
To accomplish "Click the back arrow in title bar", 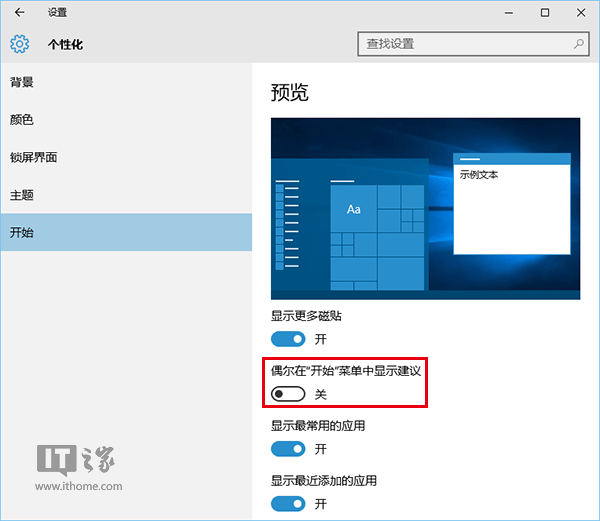I will coord(19,13).
